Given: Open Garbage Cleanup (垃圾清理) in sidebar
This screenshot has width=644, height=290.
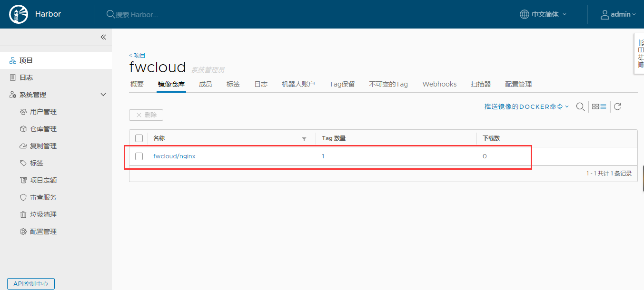Looking at the screenshot, I should click(43, 214).
